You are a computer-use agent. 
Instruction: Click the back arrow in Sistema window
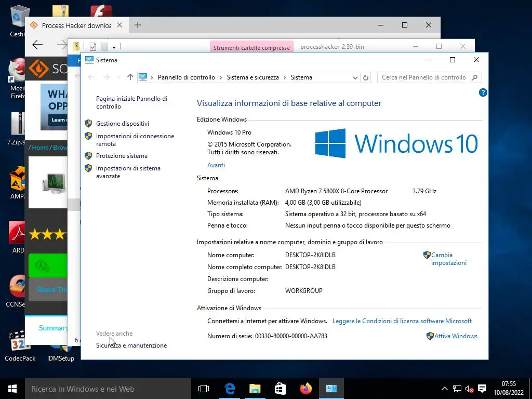91,77
